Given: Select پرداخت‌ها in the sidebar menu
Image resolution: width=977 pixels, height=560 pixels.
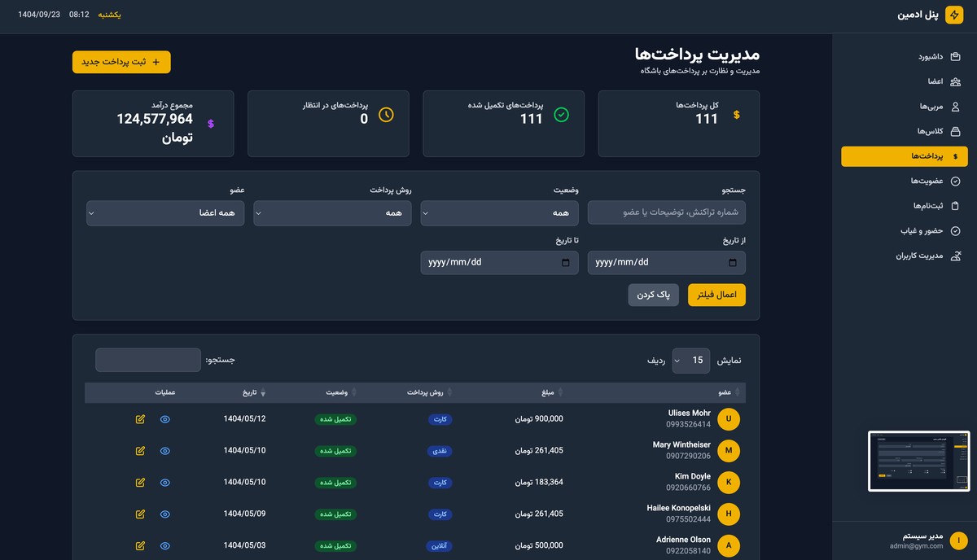Looking at the screenshot, I should coord(904,156).
